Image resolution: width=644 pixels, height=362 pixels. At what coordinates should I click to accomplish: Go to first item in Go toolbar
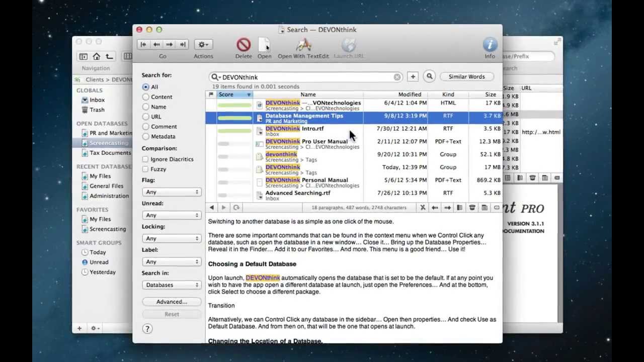pyautogui.click(x=143, y=44)
